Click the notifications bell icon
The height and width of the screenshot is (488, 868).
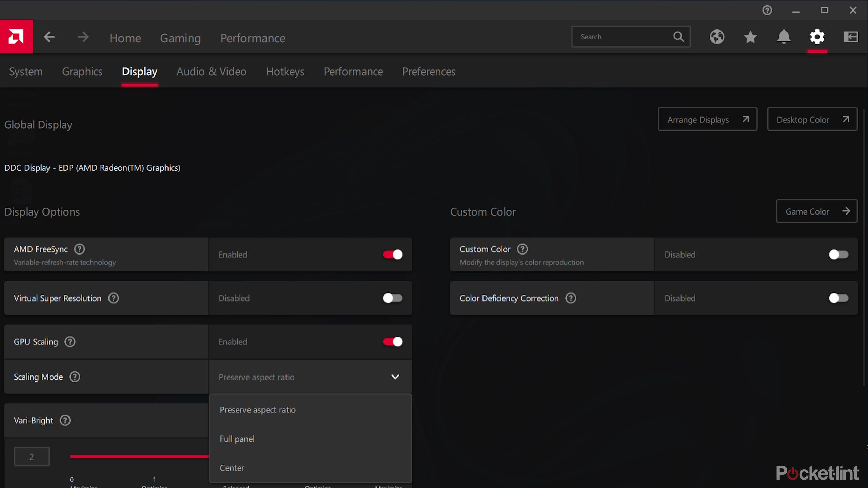(x=783, y=37)
